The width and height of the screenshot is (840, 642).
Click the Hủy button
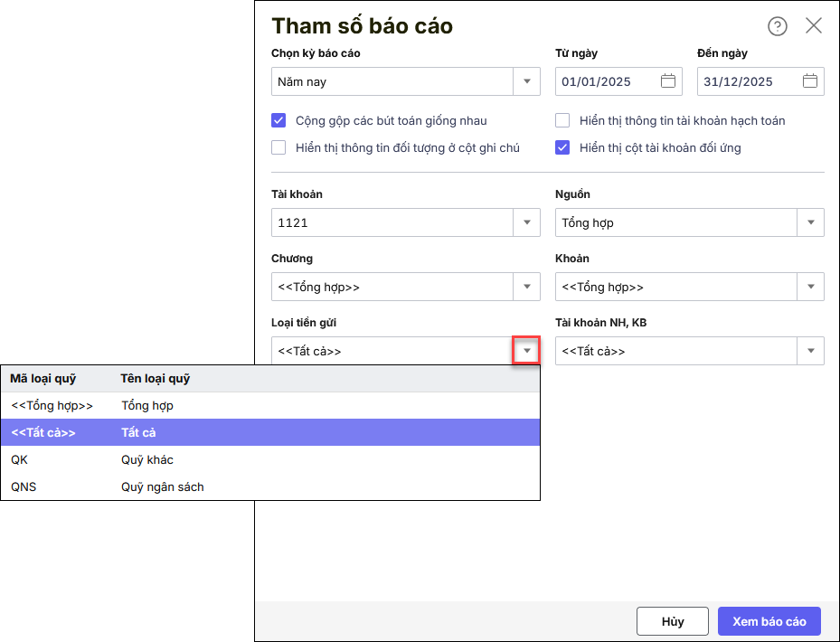672,621
